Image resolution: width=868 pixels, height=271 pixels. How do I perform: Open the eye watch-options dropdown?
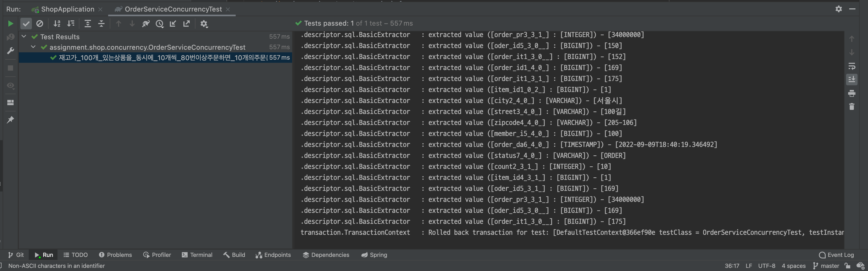pos(10,85)
